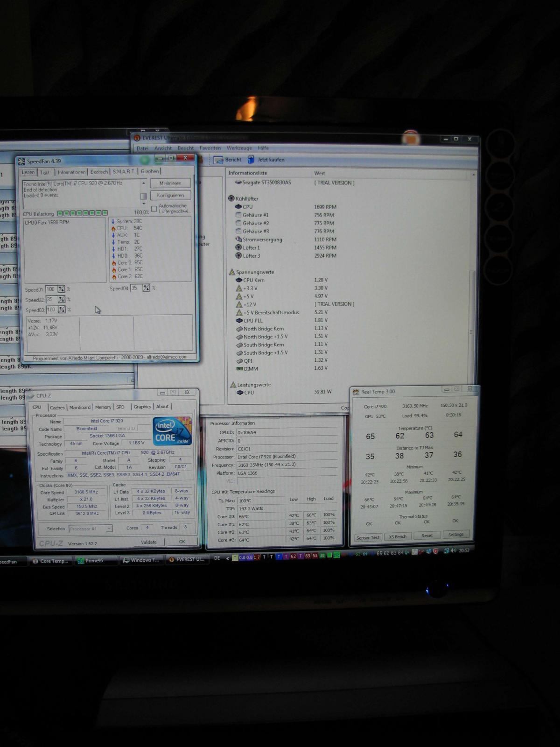560x747 pixels.
Task: Click the XS Bench button in Real Temp
Action: click(398, 536)
